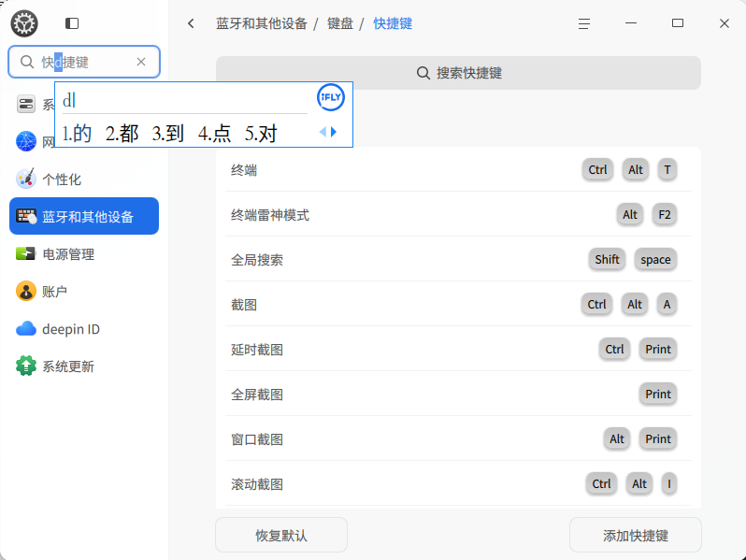
Task: Choose candidate 5.对
Action: coord(261,134)
